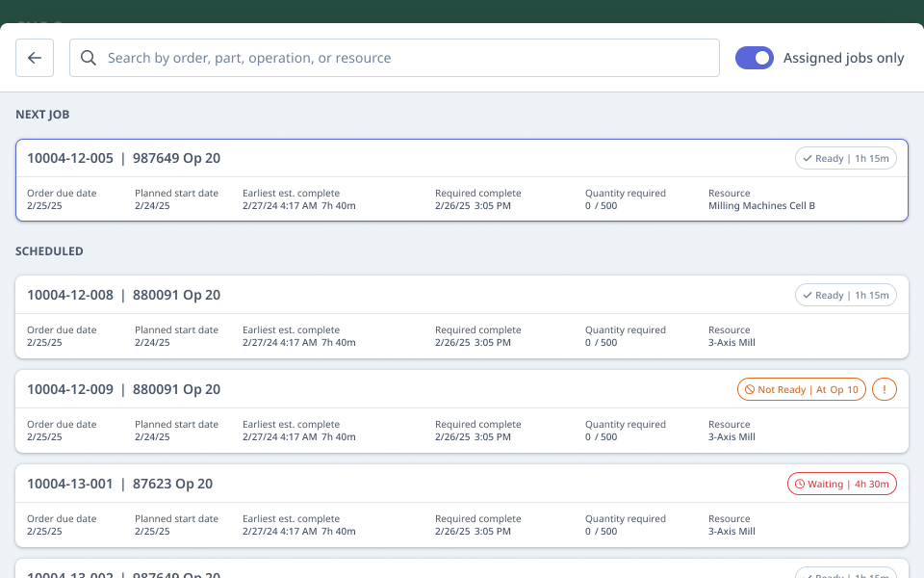
Task: Click the back arrow to return
Action: (x=35, y=58)
